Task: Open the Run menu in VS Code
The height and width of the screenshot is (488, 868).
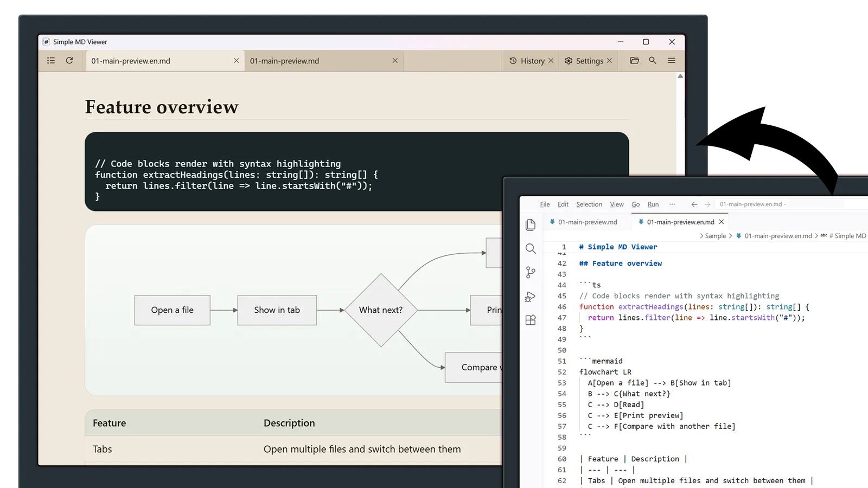Action: [x=653, y=204]
